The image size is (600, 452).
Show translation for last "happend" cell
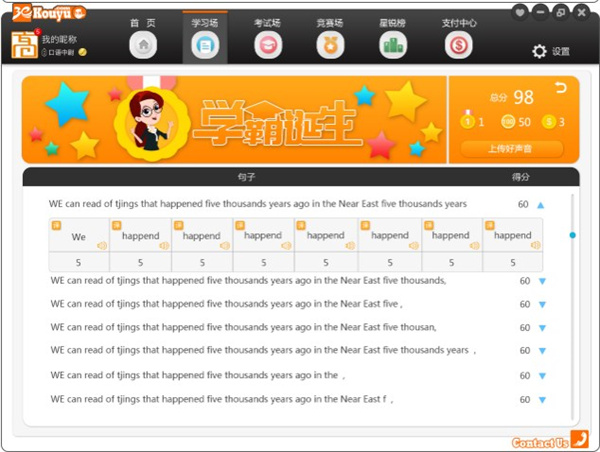[490, 225]
